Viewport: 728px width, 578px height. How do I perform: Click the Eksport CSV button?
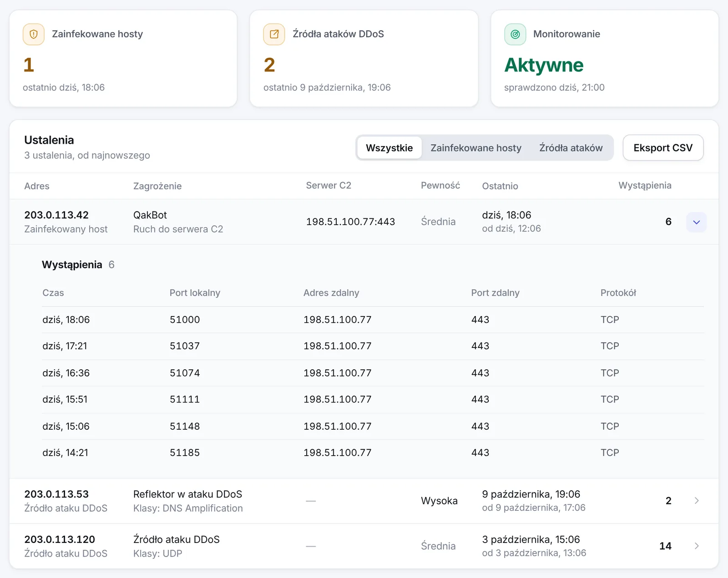[x=663, y=148]
